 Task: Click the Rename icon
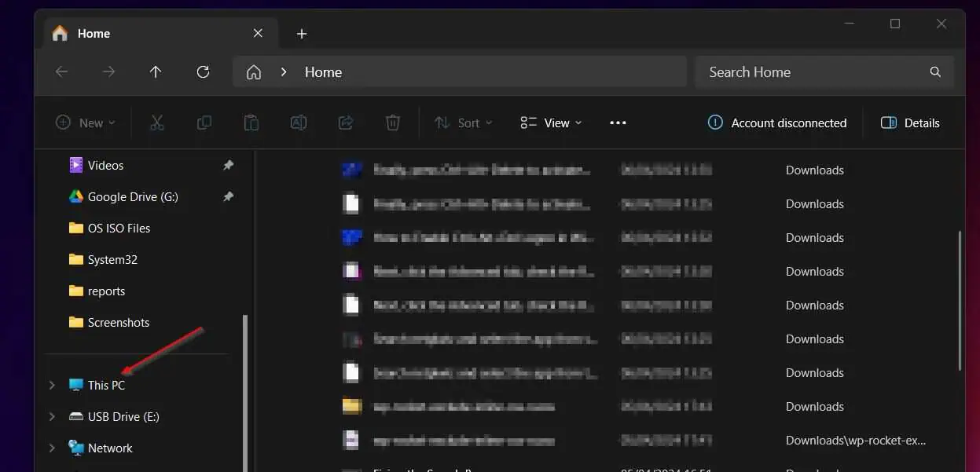[298, 123]
